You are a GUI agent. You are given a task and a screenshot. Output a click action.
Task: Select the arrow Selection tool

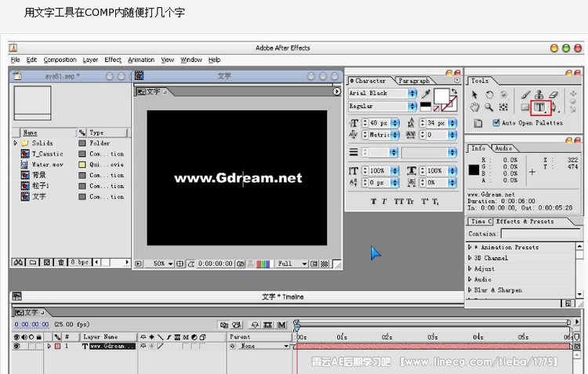pos(475,95)
